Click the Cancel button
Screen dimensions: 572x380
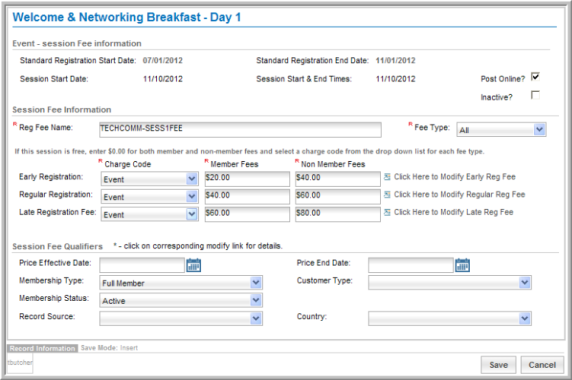tap(542, 365)
